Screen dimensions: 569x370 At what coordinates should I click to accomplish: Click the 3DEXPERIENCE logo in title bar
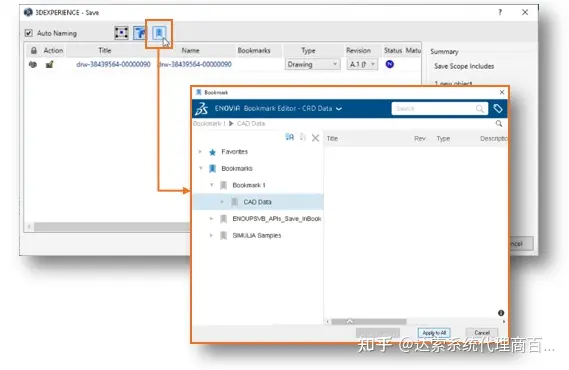(28, 12)
